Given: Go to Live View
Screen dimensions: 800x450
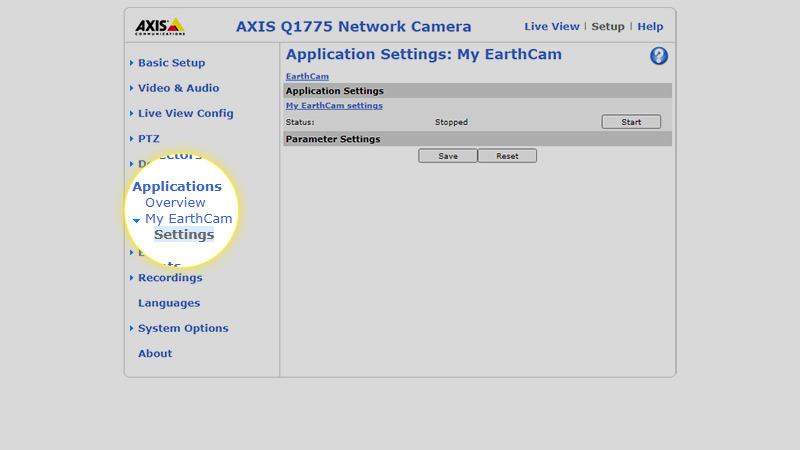Looking at the screenshot, I should (x=552, y=27).
